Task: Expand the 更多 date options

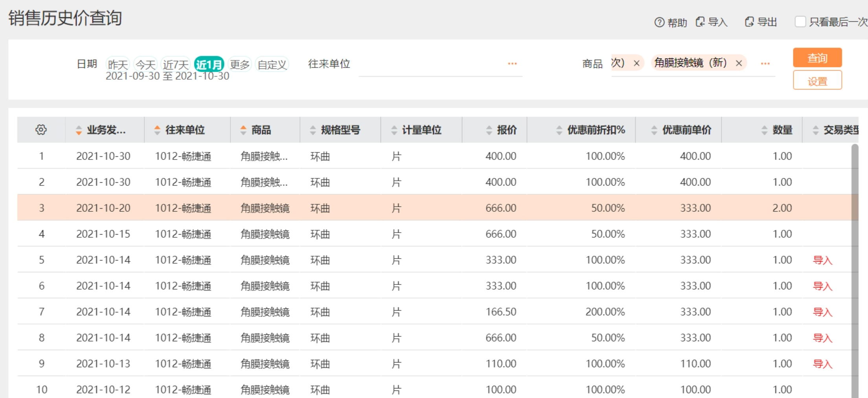Action: [x=240, y=64]
